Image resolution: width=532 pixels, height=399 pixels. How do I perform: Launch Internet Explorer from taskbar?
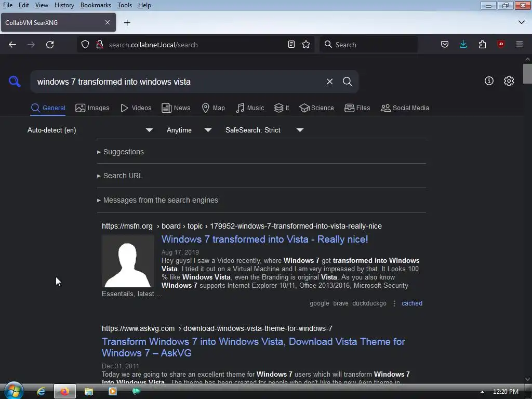[41, 392]
